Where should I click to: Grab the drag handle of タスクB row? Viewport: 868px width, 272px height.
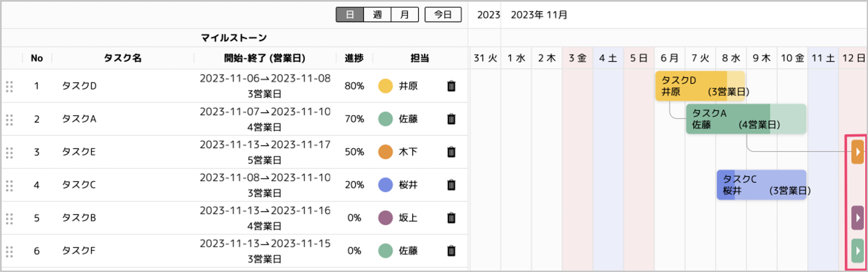click(10, 219)
